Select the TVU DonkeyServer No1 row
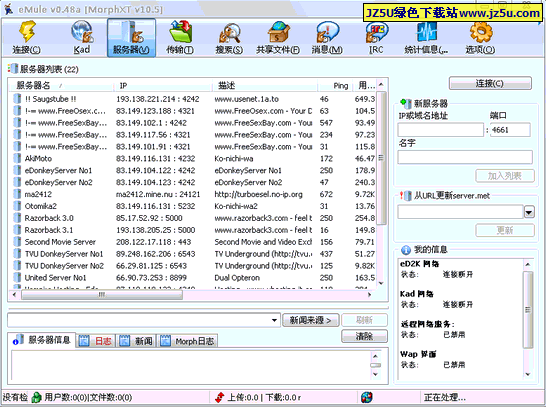Screen dimensions: 546x407 point(194,254)
